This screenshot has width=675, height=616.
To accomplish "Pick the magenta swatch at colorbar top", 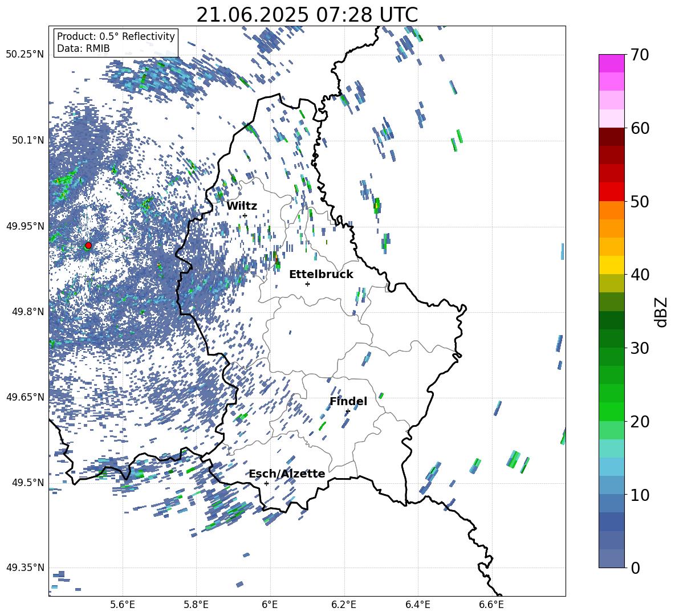I will click(x=611, y=64).
